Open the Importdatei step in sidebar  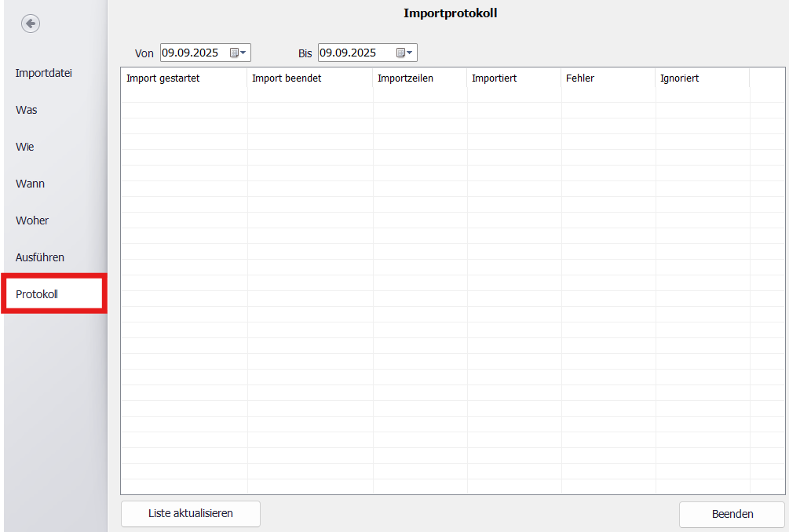[44, 73]
